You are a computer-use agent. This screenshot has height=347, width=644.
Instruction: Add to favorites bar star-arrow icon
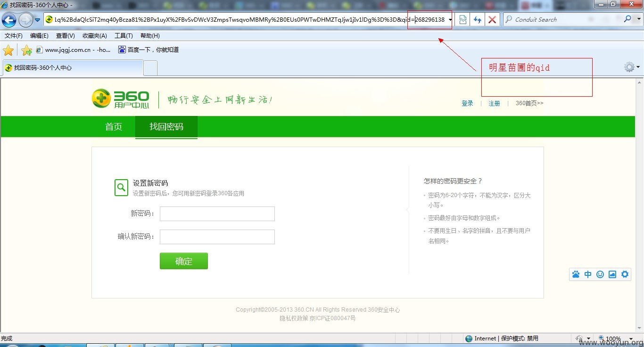click(x=27, y=50)
